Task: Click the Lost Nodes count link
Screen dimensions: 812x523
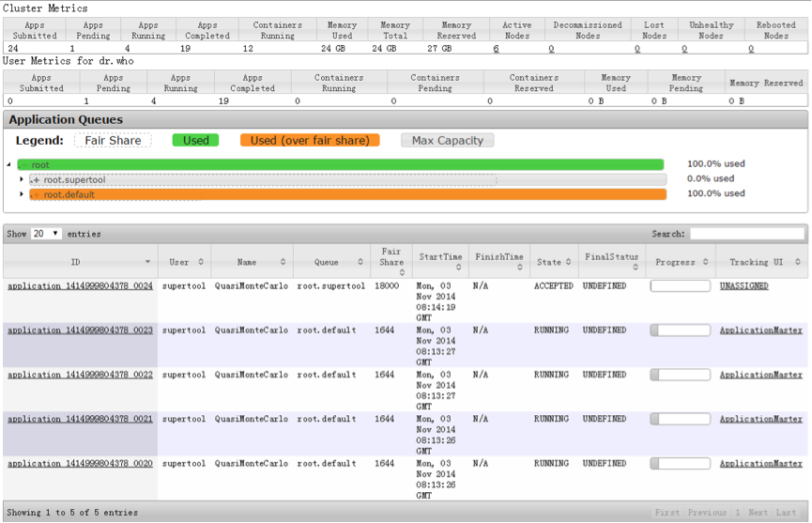Action: (x=637, y=48)
